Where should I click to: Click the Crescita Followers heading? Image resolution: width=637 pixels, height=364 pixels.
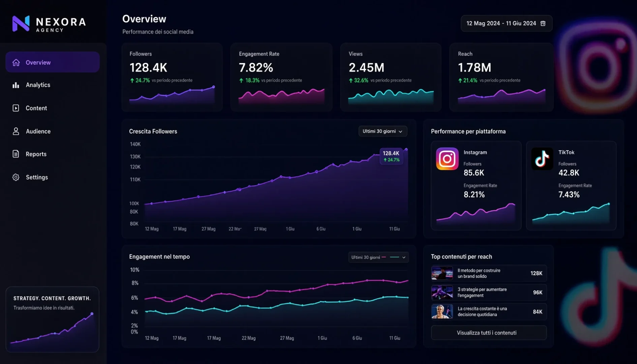click(x=153, y=131)
